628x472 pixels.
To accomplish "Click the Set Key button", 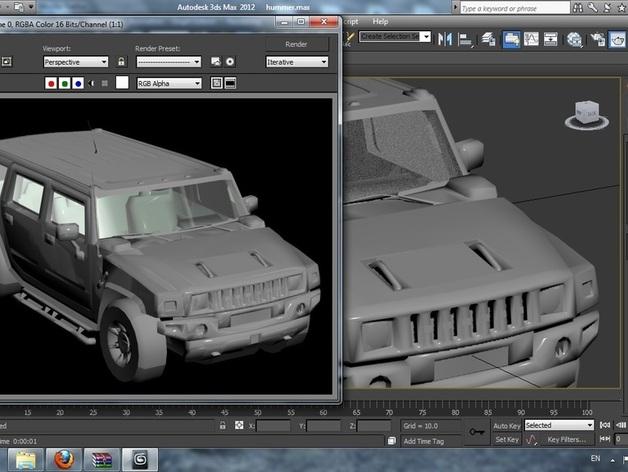I will coord(506,440).
